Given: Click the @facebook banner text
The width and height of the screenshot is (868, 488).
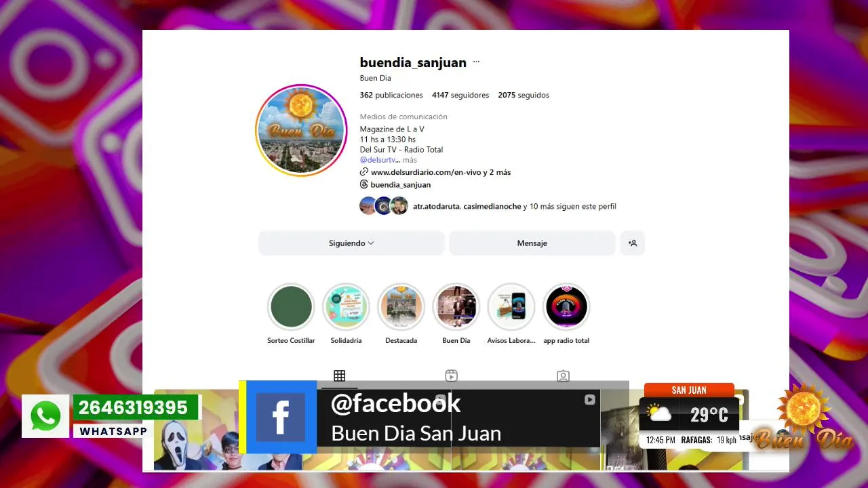Looking at the screenshot, I should tap(395, 403).
